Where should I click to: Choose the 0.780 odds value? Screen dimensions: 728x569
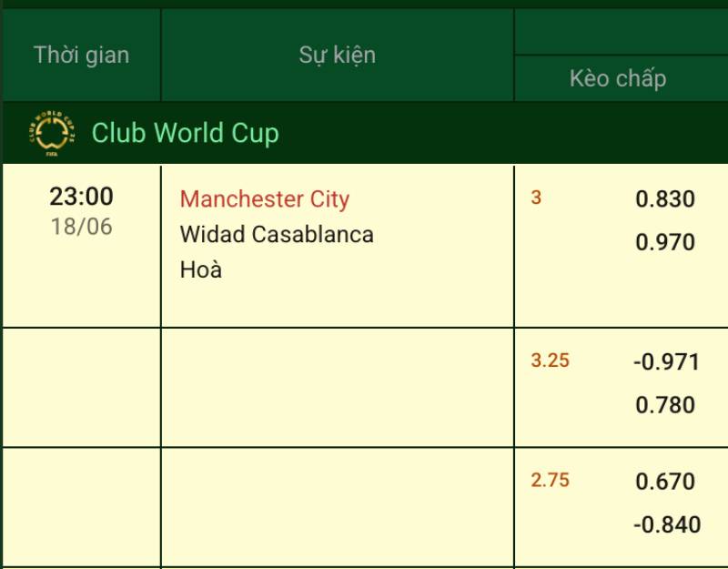[665, 404]
